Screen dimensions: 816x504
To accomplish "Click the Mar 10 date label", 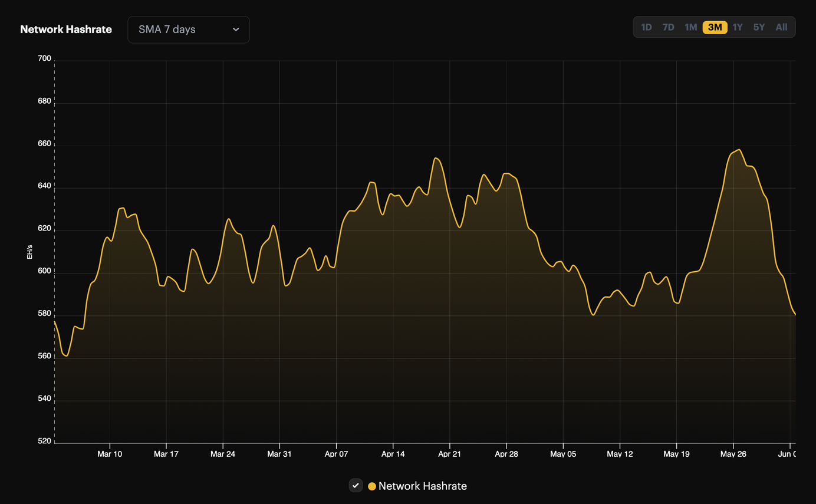I will [x=110, y=454].
